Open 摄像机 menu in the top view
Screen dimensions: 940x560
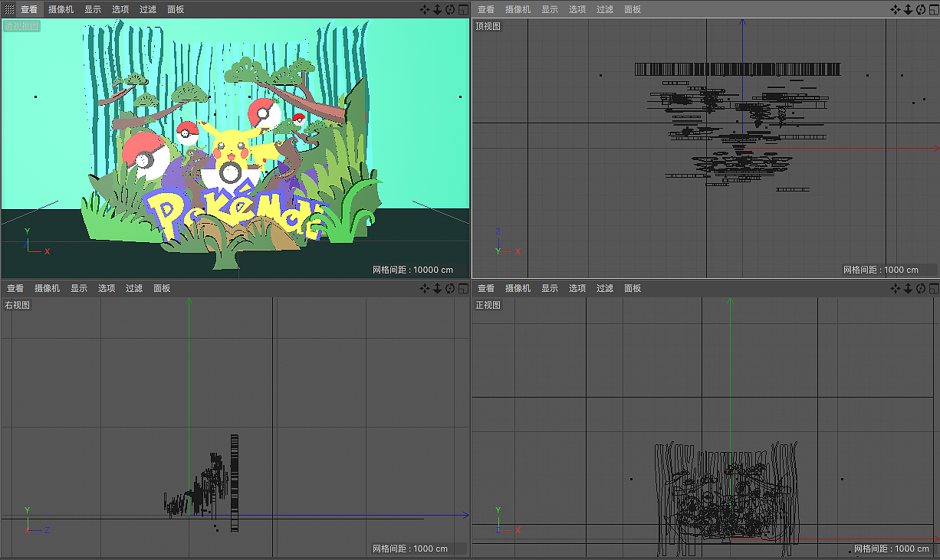tap(518, 9)
